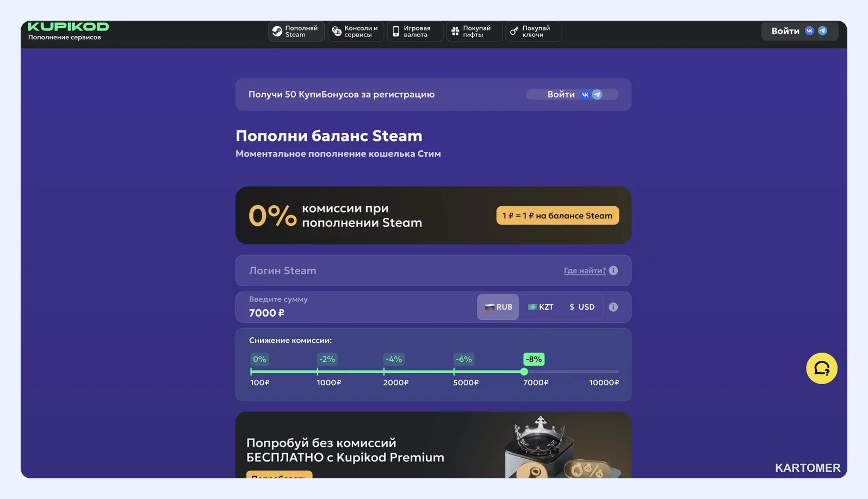Image resolution: width=868 pixels, height=499 pixels.
Task: Navigate to Покупай ключи
Action: click(534, 32)
